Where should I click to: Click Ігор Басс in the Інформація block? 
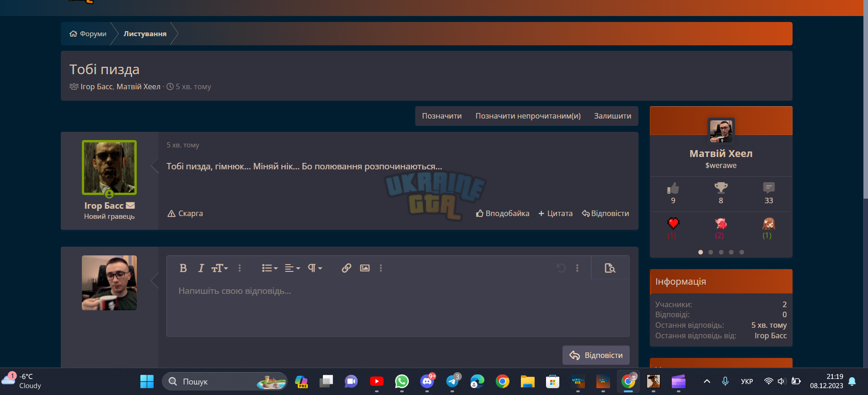coord(771,335)
